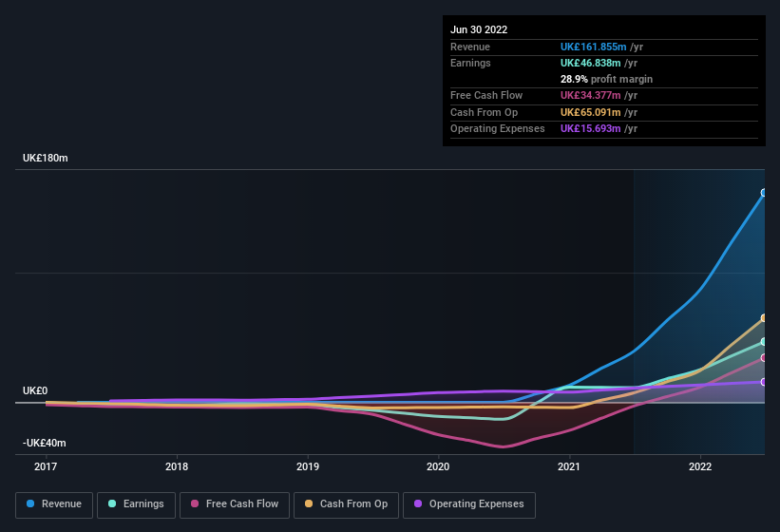This screenshot has height=532, width=780.
Task: Click the UK£161.855m revenue value
Action: [x=593, y=47]
